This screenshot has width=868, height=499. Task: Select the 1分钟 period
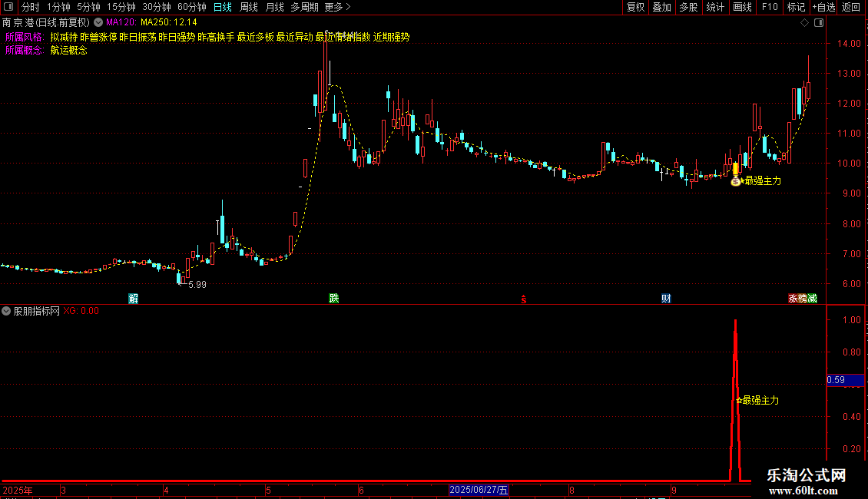point(58,7)
